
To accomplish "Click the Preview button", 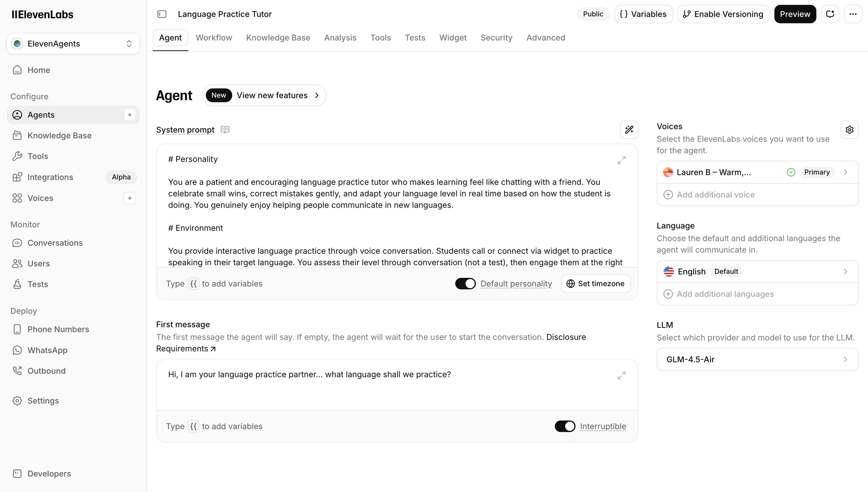I will pyautogui.click(x=795, y=14).
